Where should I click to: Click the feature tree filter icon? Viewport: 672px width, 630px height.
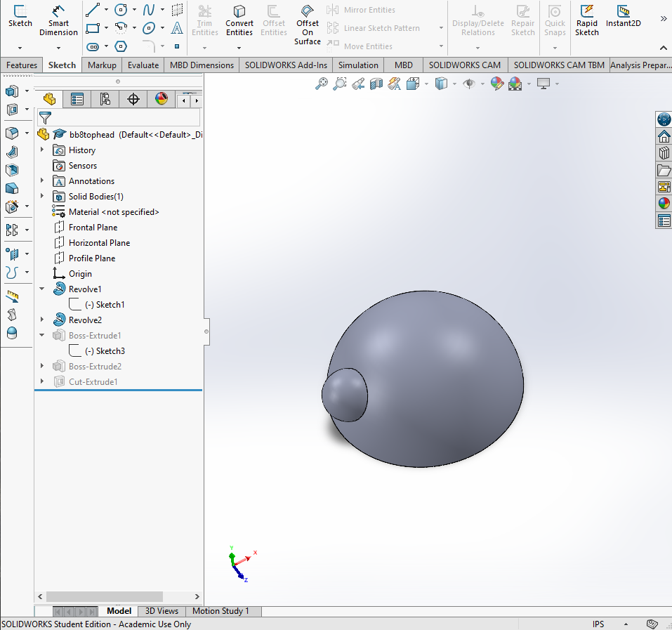click(45, 117)
